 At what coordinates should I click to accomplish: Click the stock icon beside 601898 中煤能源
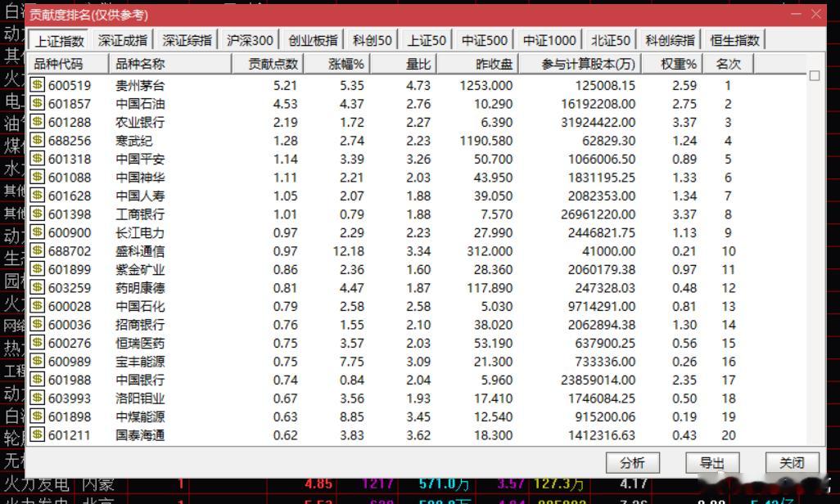[37, 416]
